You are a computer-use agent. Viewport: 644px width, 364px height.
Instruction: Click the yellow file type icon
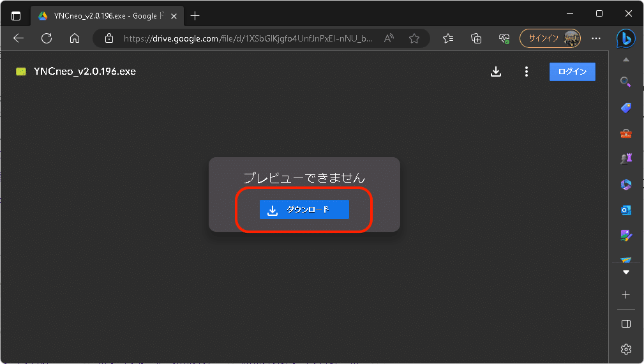(x=21, y=72)
